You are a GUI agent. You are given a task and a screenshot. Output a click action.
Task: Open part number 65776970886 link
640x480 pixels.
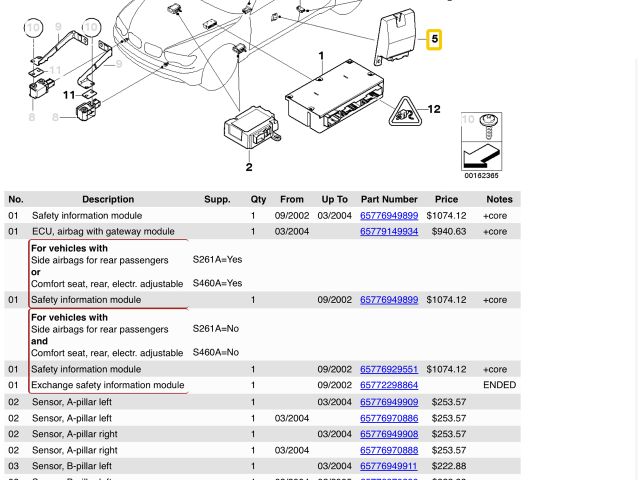tap(389, 418)
